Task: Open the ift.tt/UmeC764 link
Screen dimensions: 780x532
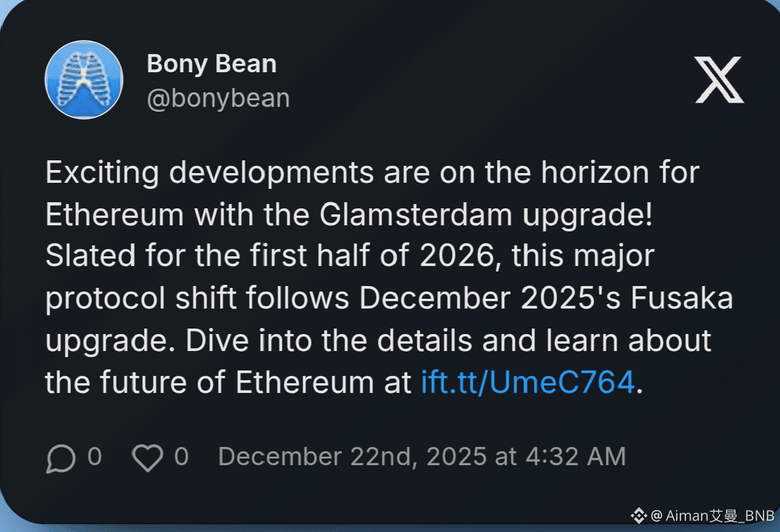Action: (x=527, y=383)
